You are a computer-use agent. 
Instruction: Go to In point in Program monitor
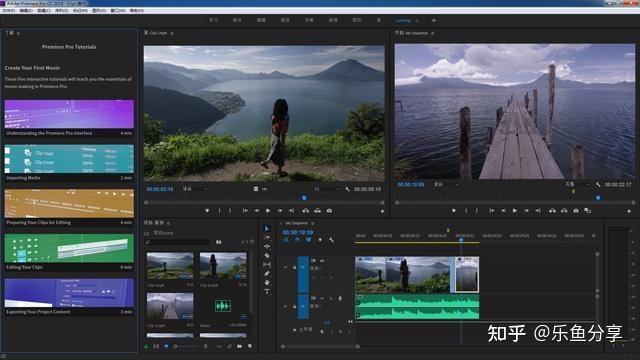[x=491, y=211]
